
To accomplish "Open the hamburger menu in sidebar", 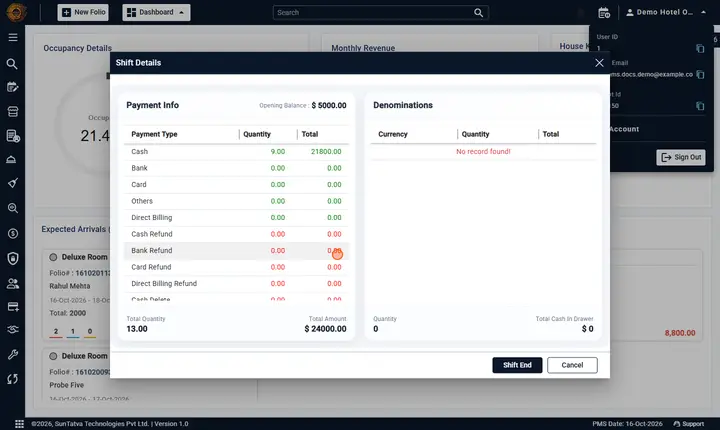I will point(13,37).
